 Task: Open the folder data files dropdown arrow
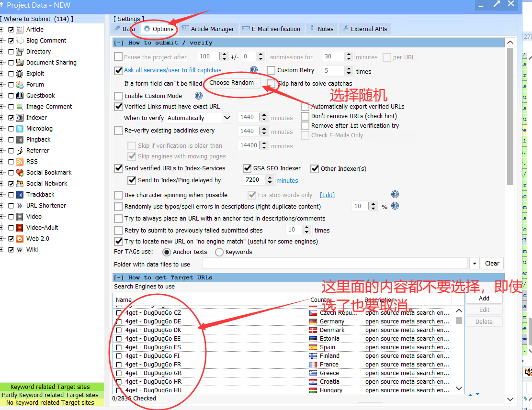474,263
